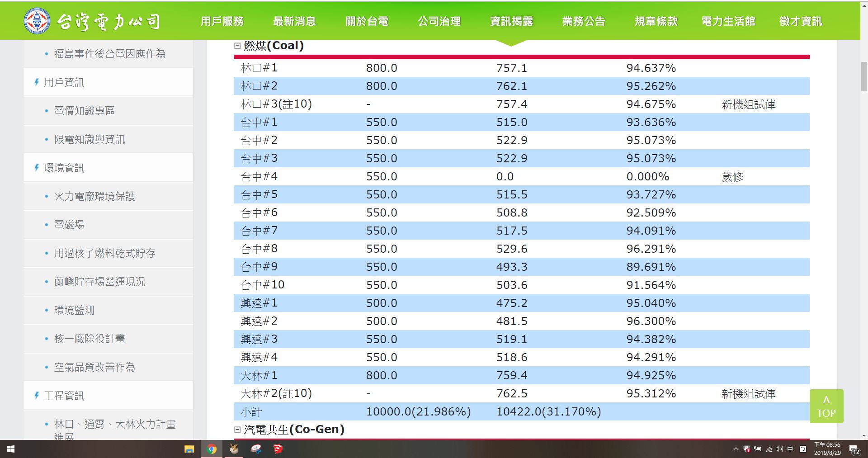Click the 台中#9 output 493.3
868x458 pixels.
[x=512, y=267]
